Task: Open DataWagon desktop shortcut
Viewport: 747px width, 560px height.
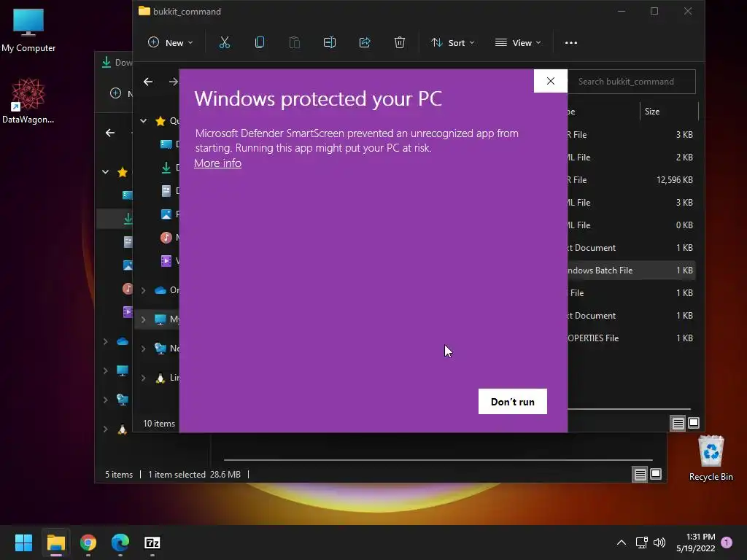Action: point(28,101)
